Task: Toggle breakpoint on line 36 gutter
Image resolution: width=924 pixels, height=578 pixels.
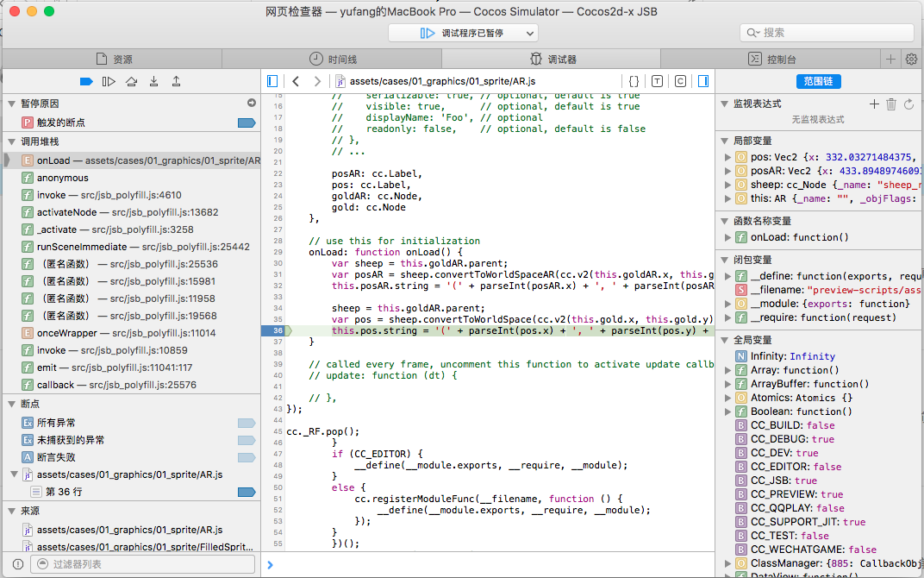Action: click(x=277, y=331)
